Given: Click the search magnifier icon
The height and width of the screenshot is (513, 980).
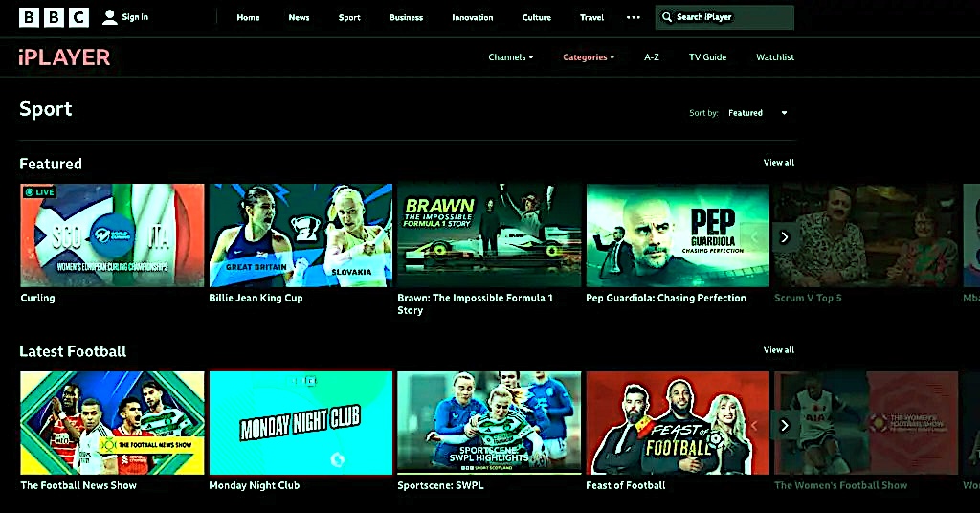Looking at the screenshot, I should click(667, 17).
